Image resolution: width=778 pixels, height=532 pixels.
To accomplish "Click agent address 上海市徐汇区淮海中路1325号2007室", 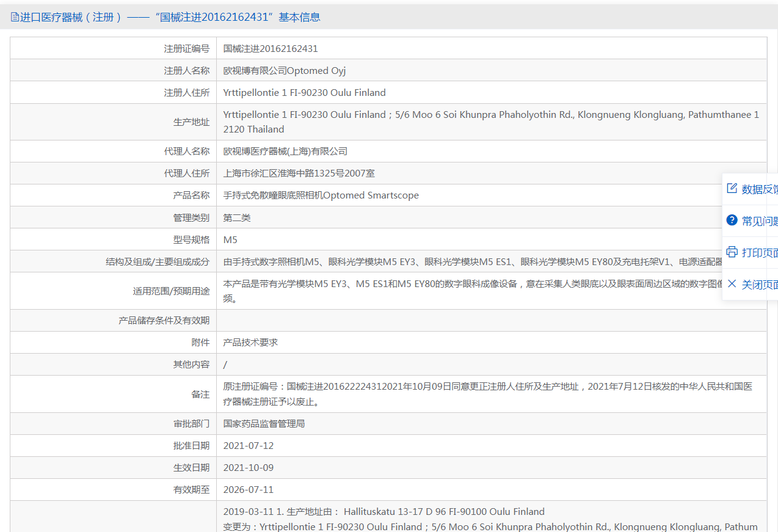I will coord(299,173).
